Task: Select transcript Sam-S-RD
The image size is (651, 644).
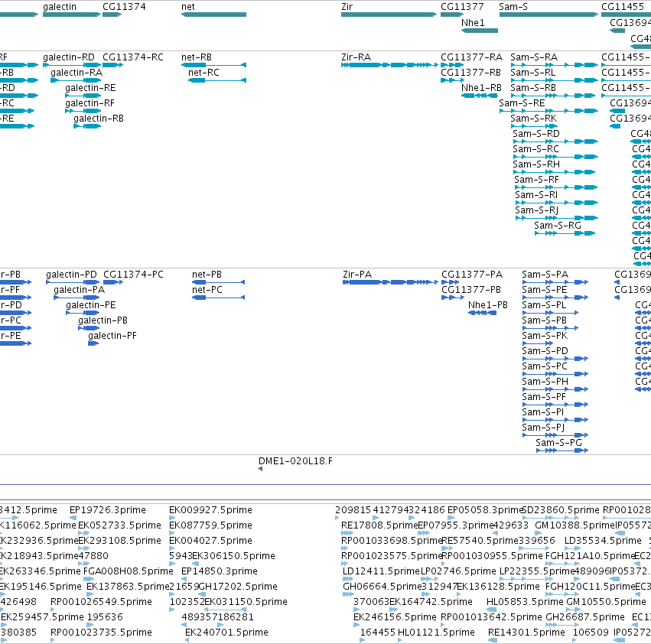Action: pos(555,141)
